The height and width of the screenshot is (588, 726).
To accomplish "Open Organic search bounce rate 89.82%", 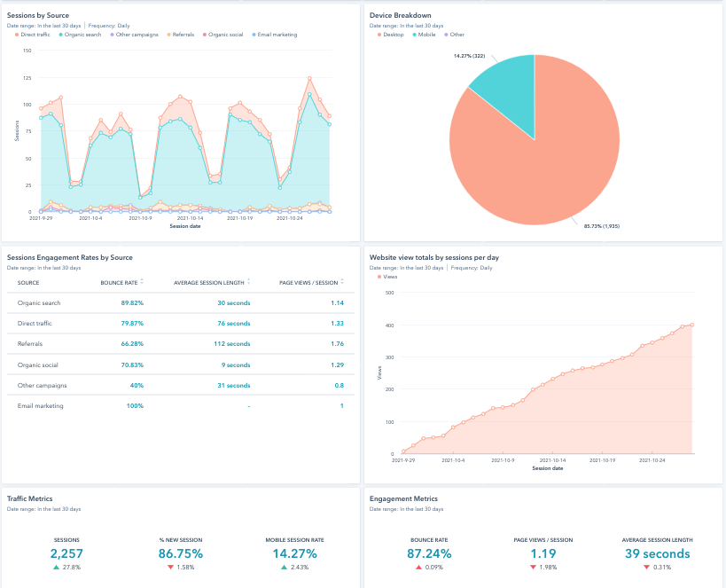I will [131, 302].
